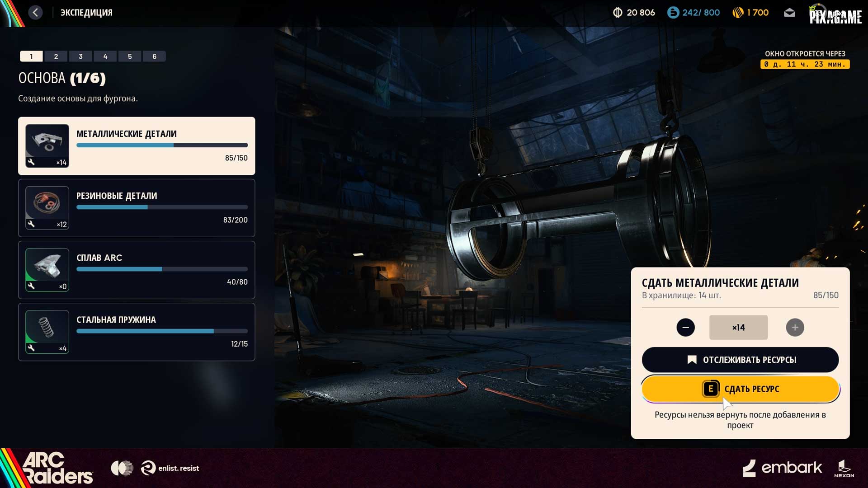The height and width of the screenshot is (488, 868).
Task: Select the Резиновые детали resource row
Action: click(x=137, y=208)
